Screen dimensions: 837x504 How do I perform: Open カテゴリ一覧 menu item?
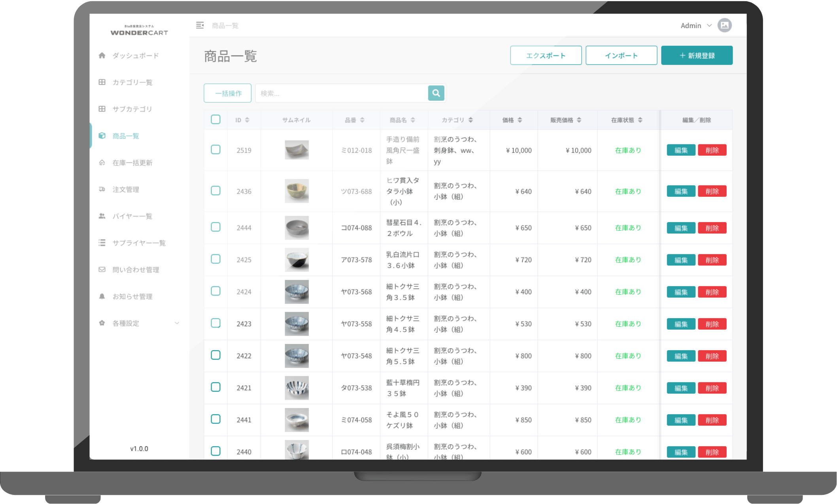click(132, 82)
